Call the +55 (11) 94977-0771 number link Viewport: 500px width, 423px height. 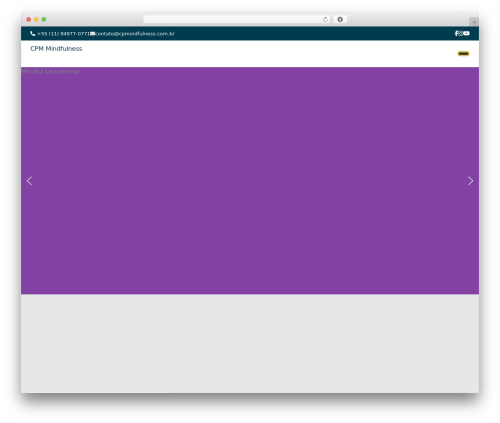point(63,34)
